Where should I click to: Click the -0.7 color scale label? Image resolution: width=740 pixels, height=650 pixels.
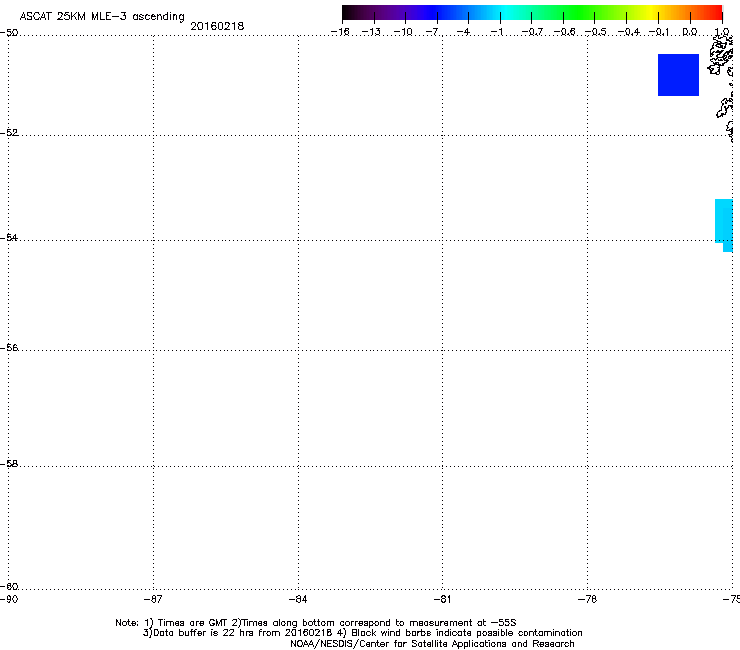pos(532,32)
